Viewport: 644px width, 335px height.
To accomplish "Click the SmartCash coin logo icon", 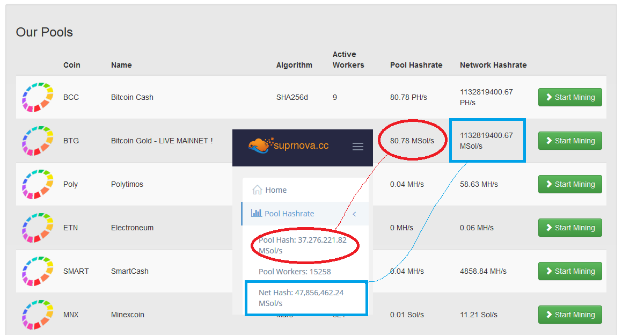I will (x=37, y=271).
